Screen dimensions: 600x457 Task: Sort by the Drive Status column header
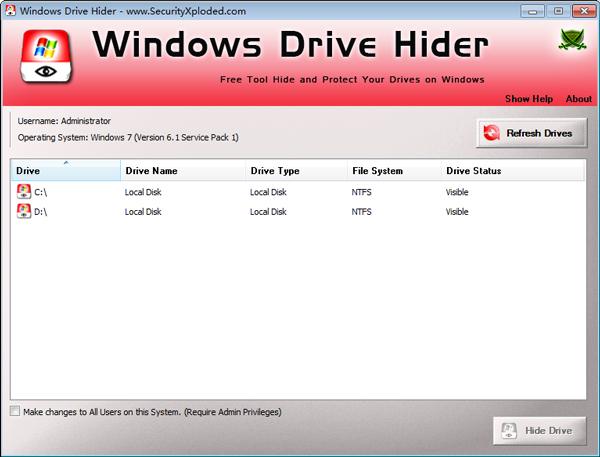pyautogui.click(x=513, y=170)
